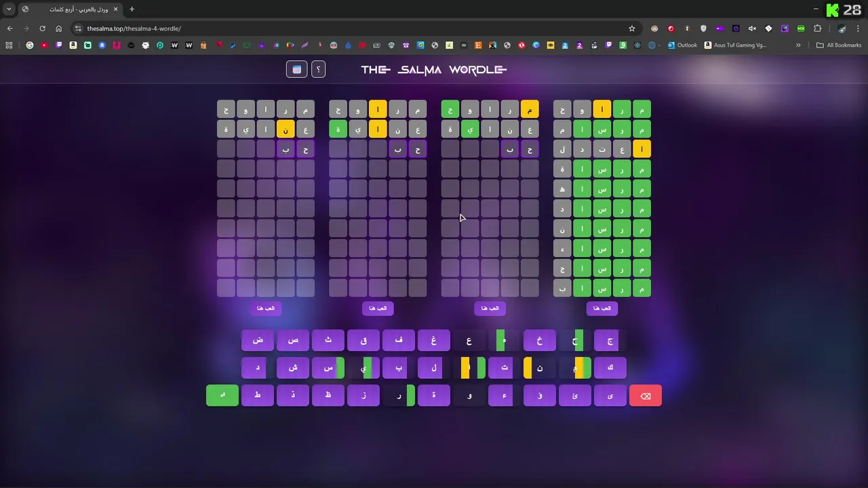
Task: Tap the د key
Action: [x=258, y=368]
